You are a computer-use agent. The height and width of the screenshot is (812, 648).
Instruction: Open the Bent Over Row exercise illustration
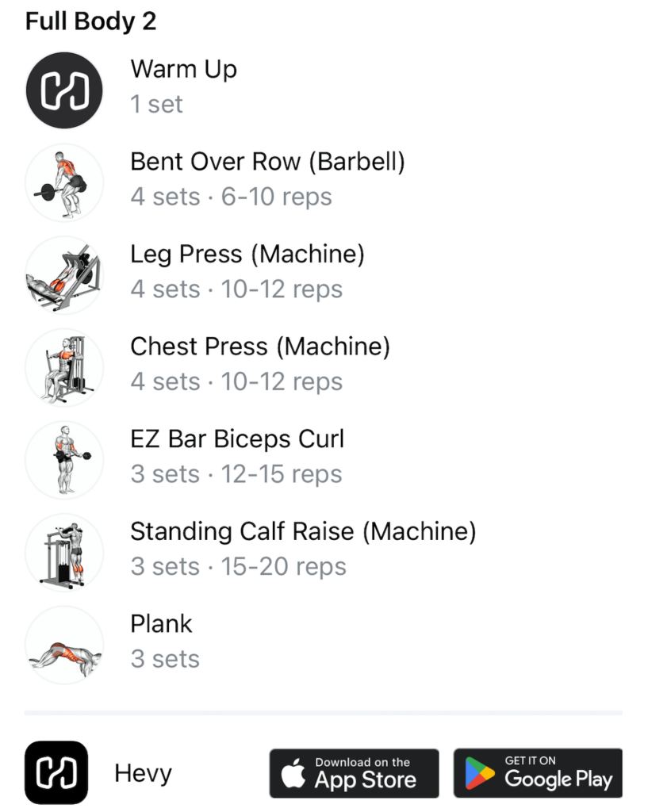(x=64, y=183)
